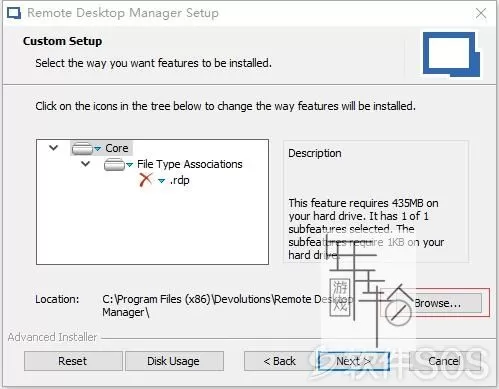Viewport: 499px width, 389px height.
Task: Click the Browse... button
Action: (437, 303)
